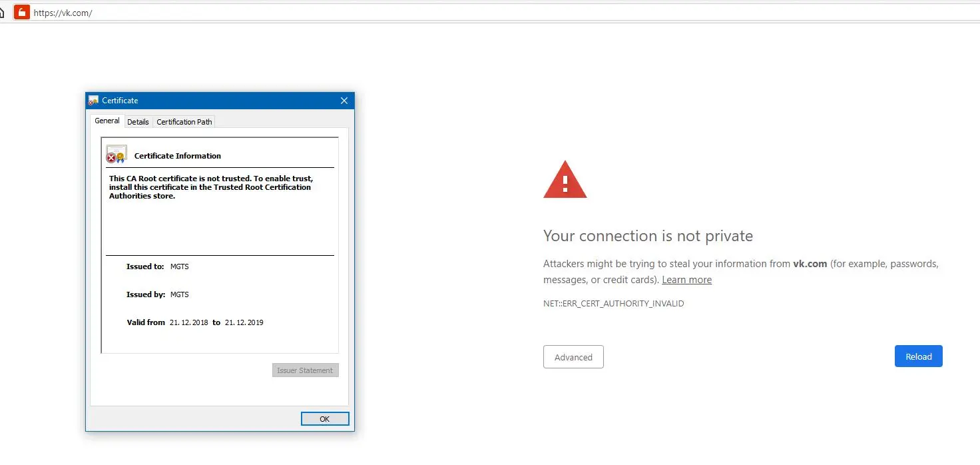Click the red broken-lock security icon
The height and width of the screenshot is (465, 980).
tap(22, 12)
